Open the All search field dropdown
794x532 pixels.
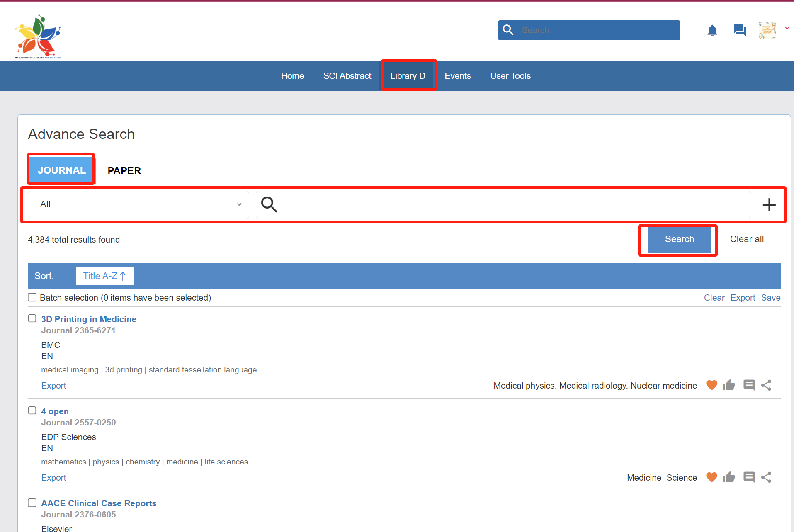coord(138,204)
